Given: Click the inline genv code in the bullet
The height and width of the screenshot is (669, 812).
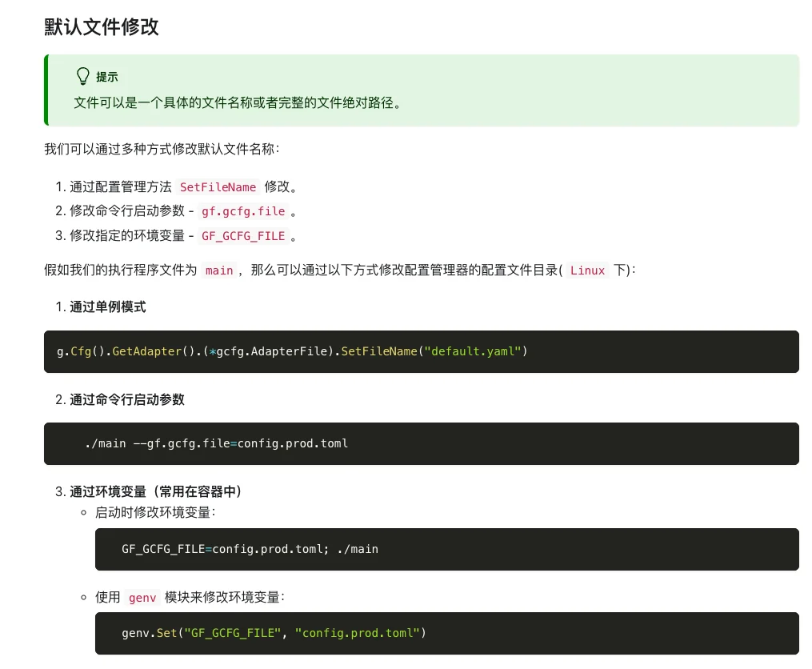Looking at the screenshot, I should pyautogui.click(x=142, y=597).
